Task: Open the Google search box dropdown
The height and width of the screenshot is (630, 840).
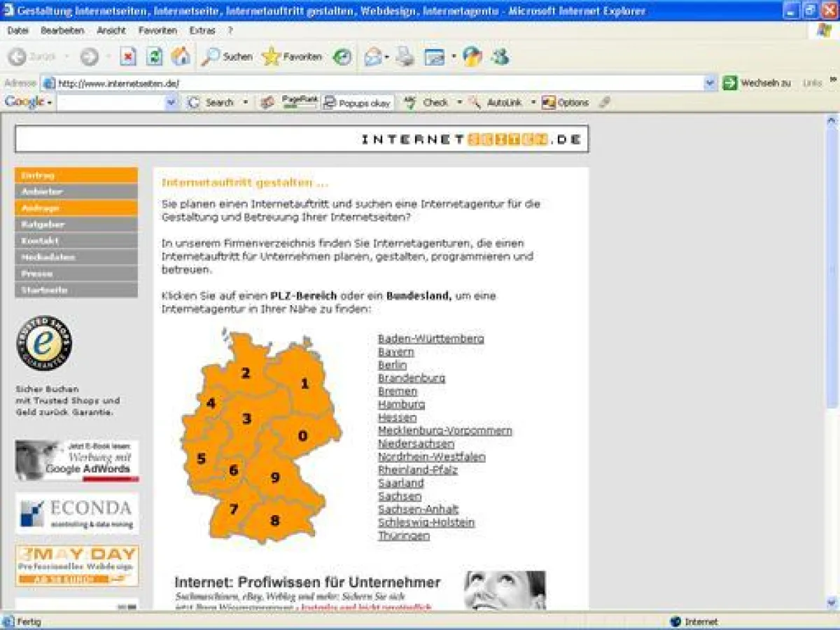Action: click(x=171, y=103)
